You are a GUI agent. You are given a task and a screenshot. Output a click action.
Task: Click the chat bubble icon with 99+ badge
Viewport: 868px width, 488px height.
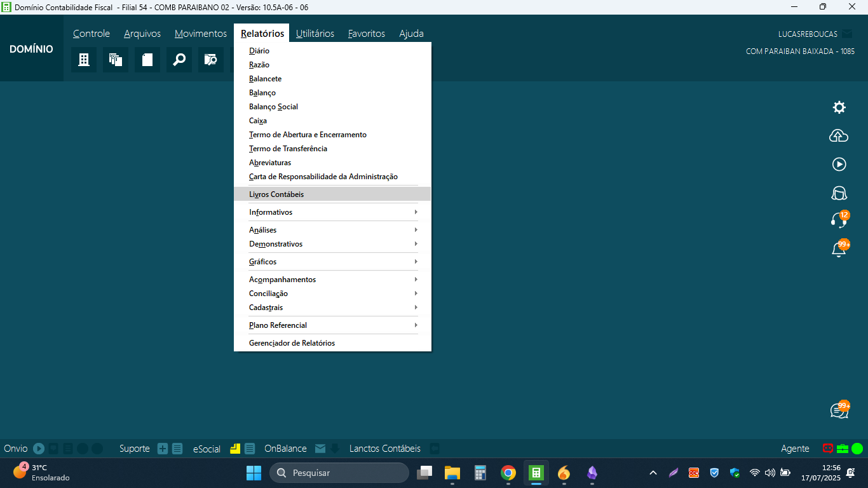point(839,410)
